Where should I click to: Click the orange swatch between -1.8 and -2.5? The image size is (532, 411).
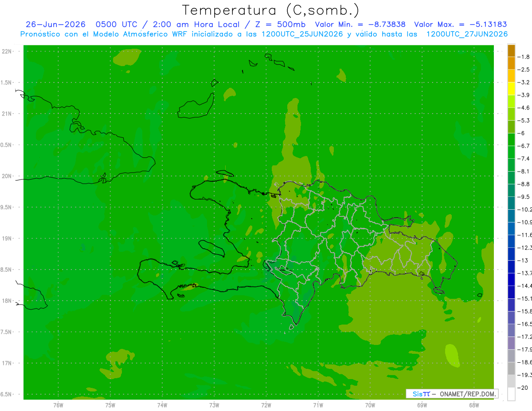[x=511, y=63]
